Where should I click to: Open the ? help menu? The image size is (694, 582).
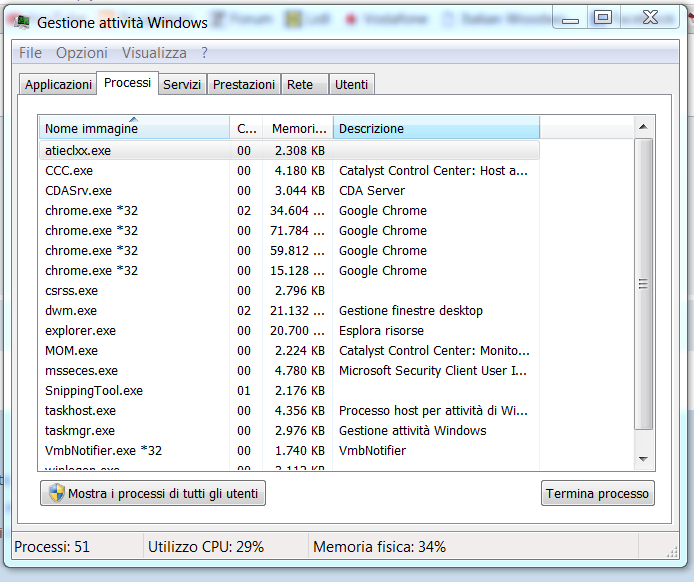204,53
